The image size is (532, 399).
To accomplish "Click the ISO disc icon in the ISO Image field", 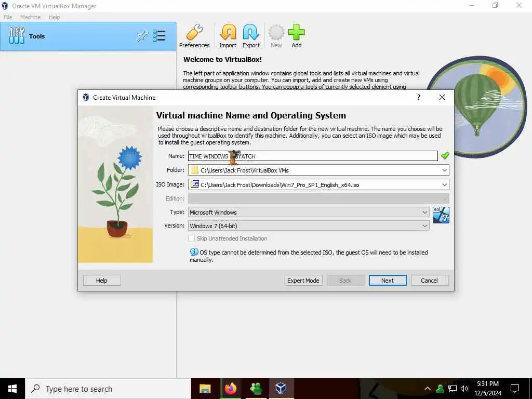I will point(195,184).
